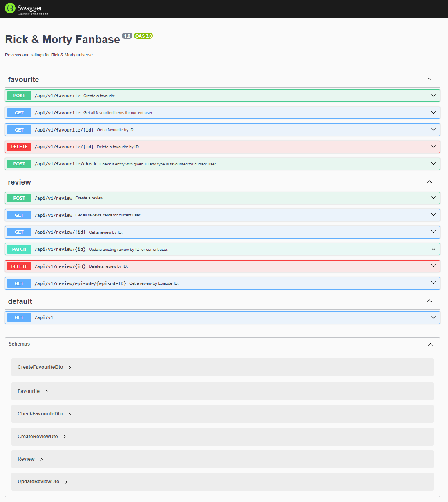Click GET badge for favourite by ID
The height and width of the screenshot is (502, 448).
coord(19,130)
